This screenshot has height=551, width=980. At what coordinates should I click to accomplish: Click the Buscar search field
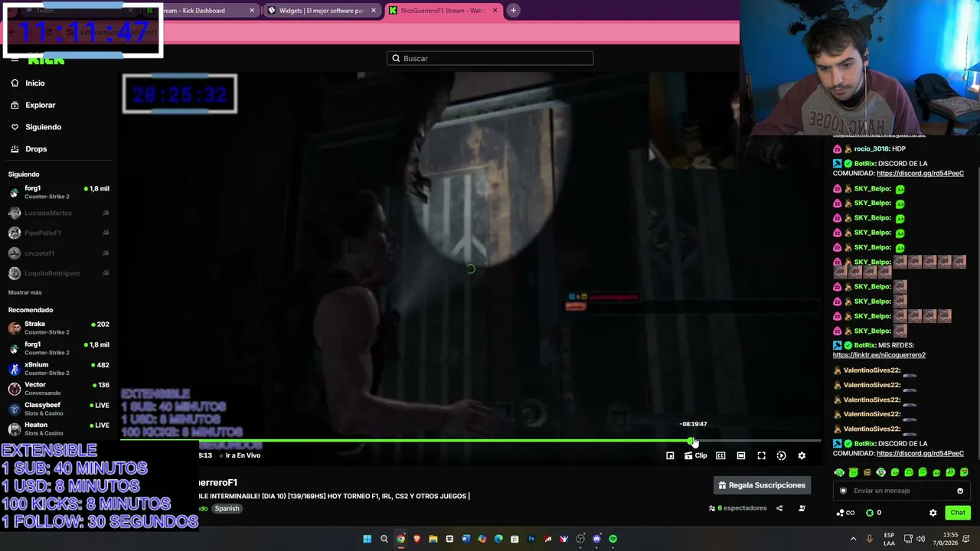point(490,58)
